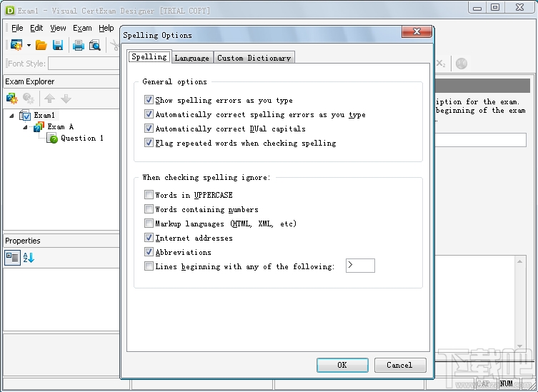Click the New Exam toolbar icon
The height and width of the screenshot is (392, 538).
[x=16, y=45]
